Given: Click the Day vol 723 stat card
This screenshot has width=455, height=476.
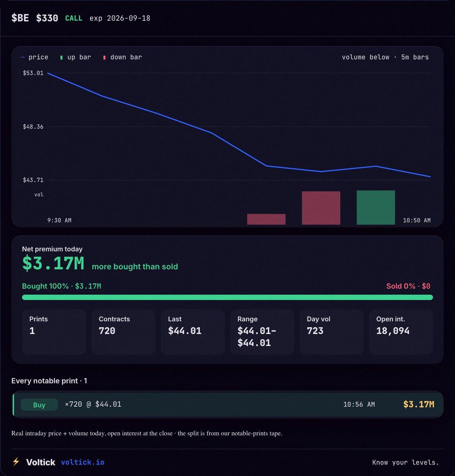Looking at the screenshot, I should pos(332,332).
